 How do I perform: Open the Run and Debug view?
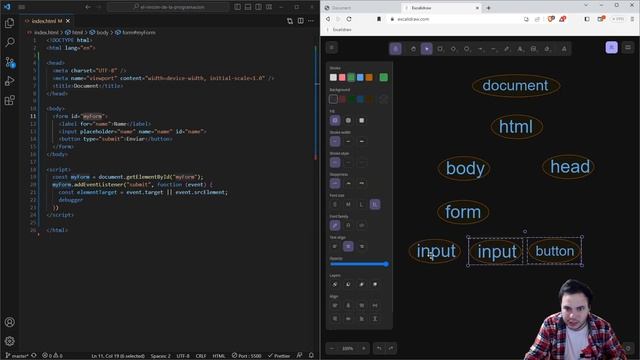pos(9,81)
